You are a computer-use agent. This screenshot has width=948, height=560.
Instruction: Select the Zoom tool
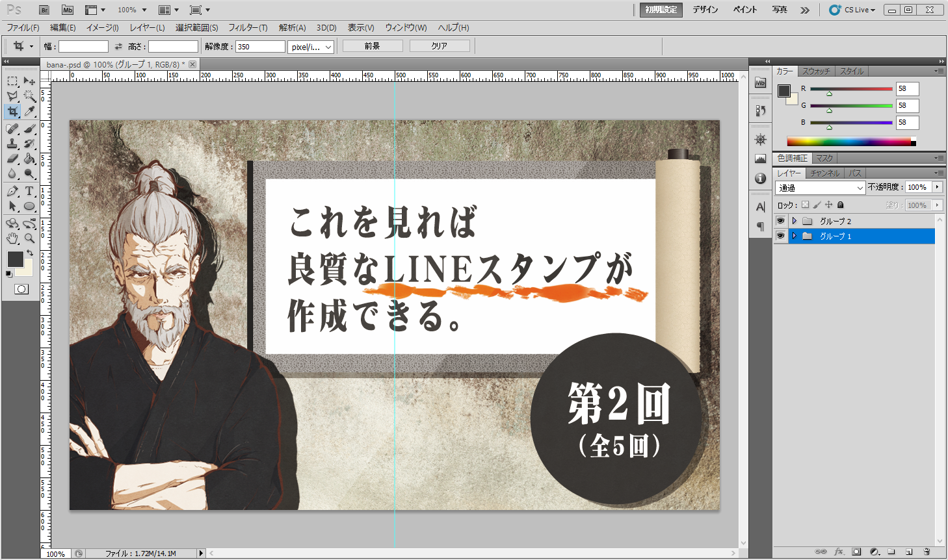[x=29, y=238]
